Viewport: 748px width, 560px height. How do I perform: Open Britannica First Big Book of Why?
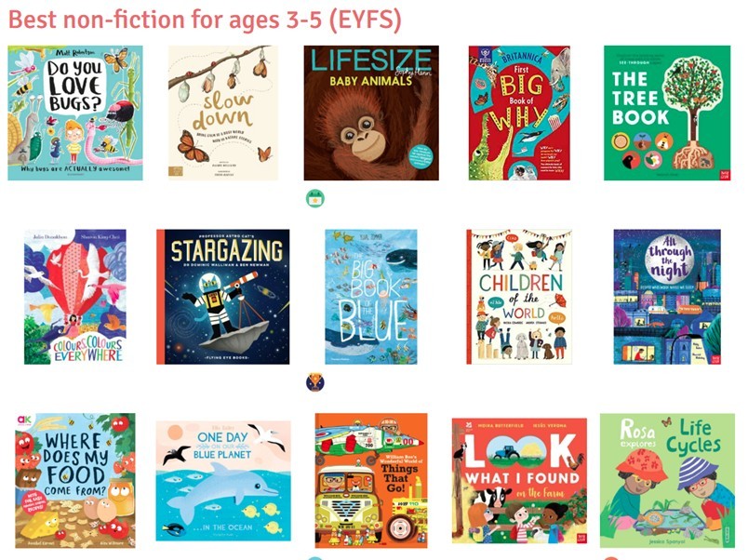pos(519,113)
